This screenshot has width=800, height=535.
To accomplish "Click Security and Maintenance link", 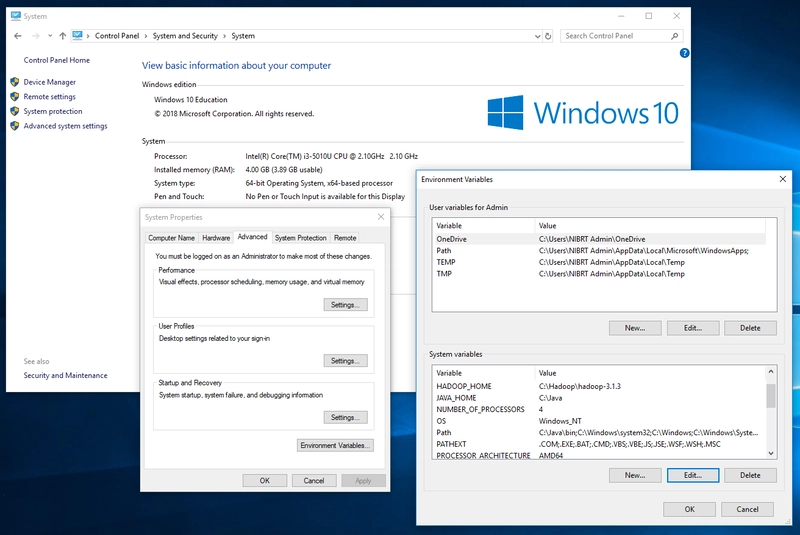I will [x=65, y=376].
